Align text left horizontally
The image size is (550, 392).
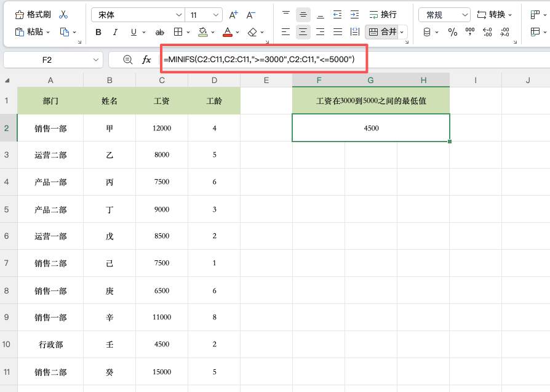tap(286, 32)
